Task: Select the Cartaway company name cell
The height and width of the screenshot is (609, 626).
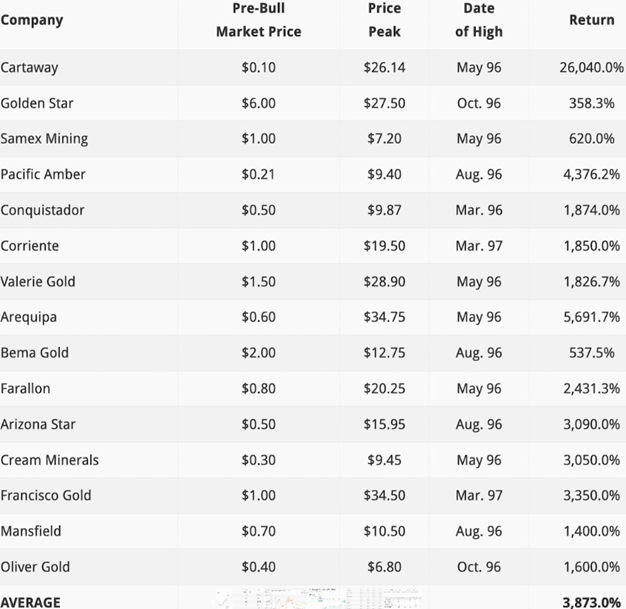Action: [30, 67]
